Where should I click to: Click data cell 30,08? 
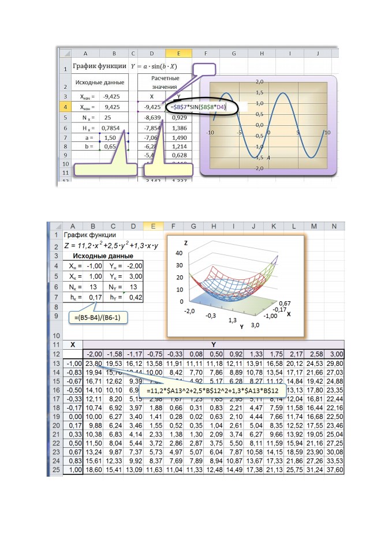coord(335,452)
